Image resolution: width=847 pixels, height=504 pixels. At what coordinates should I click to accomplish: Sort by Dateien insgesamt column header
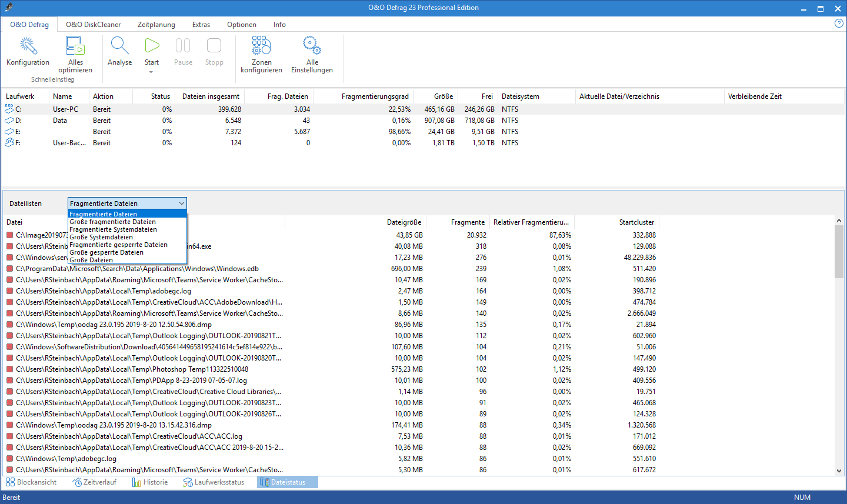pos(211,96)
